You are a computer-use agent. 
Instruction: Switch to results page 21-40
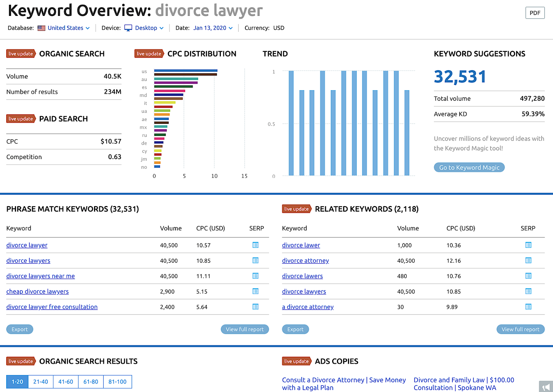41,382
